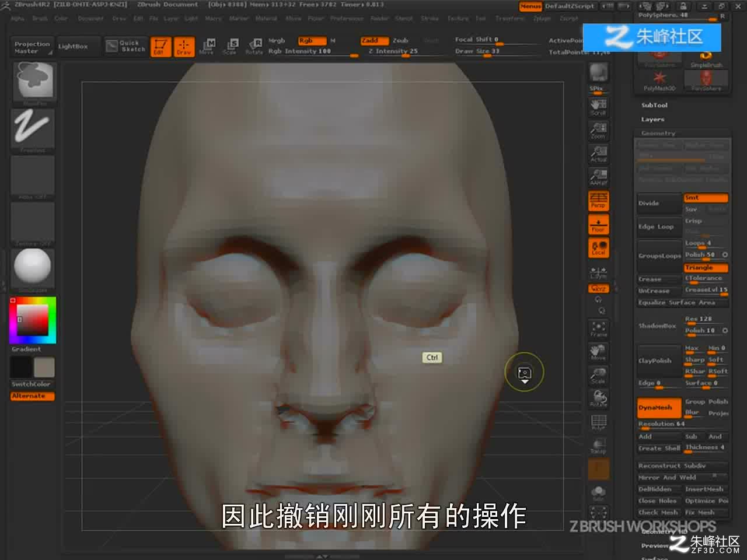The width and height of the screenshot is (747, 560).
Task: Toggle Solo mode icon
Action: 598,494
